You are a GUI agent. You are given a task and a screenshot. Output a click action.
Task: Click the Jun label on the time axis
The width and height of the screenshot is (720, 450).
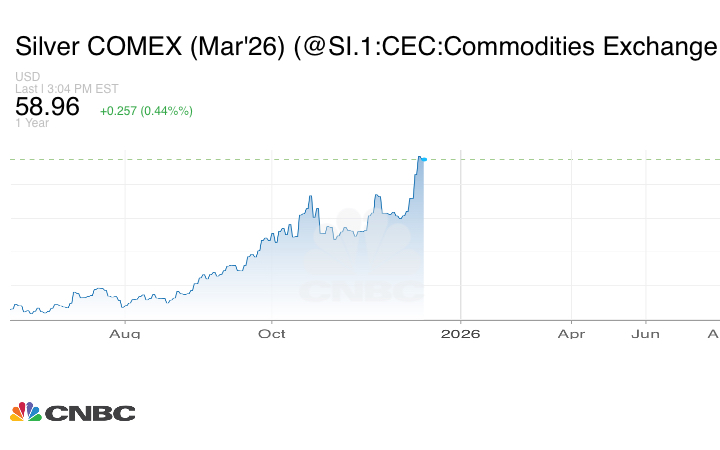click(x=645, y=334)
